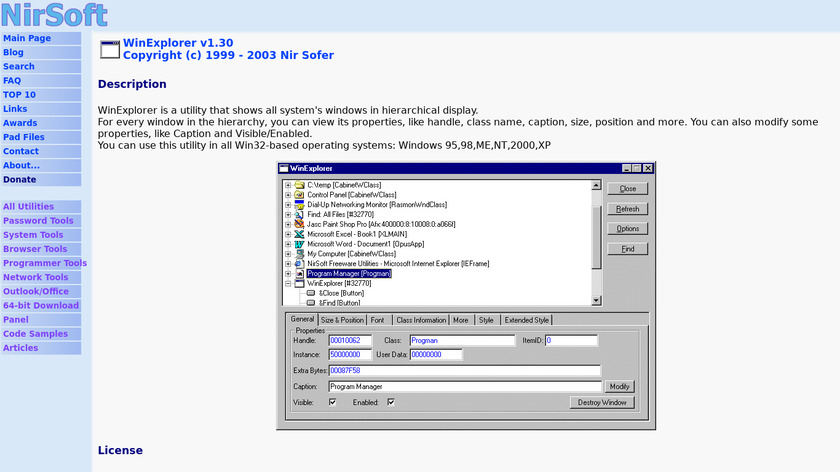
Task: Click the C:\temp folder icon in tree
Action: tap(299, 185)
